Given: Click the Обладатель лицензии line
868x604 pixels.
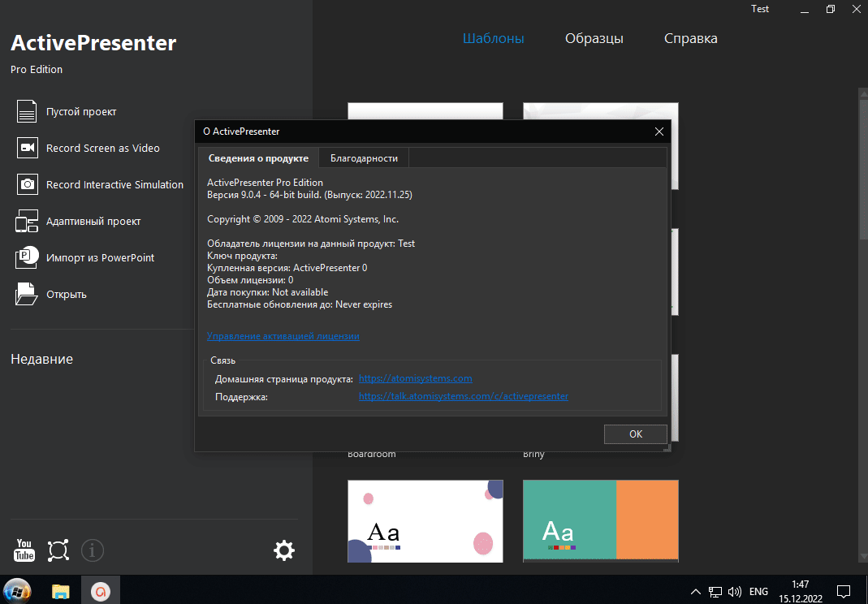Looking at the screenshot, I should click(x=311, y=244).
